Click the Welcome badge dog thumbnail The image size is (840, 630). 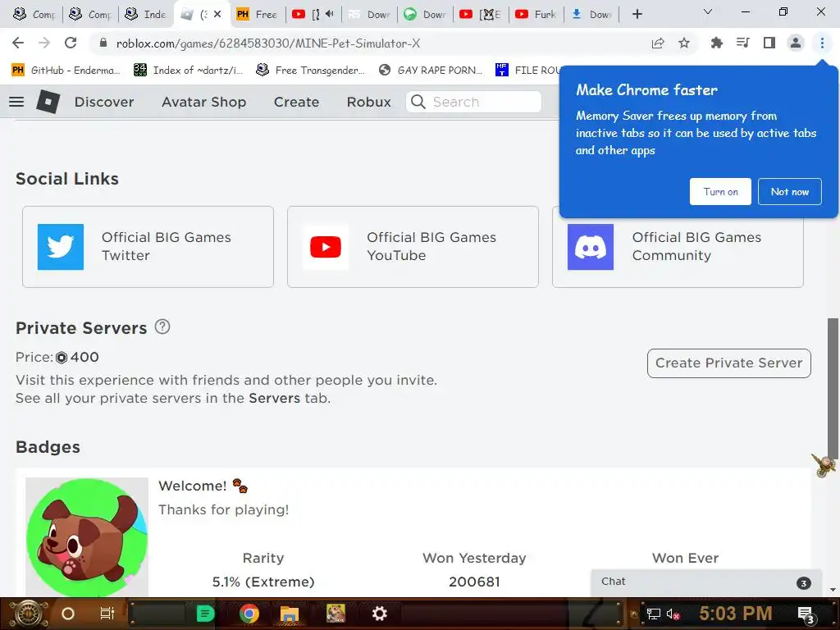tap(87, 536)
